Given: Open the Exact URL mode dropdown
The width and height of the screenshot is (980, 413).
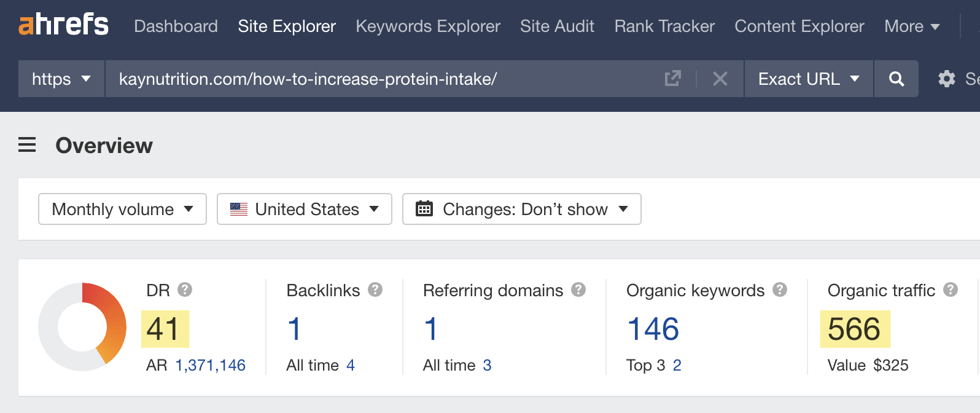Looking at the screenshot, I should 808,79.
